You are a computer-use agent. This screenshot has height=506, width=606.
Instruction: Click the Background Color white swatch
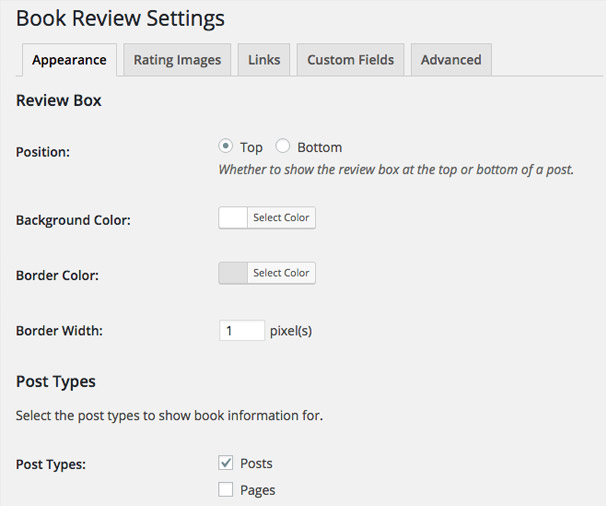[x=233, y=218]
